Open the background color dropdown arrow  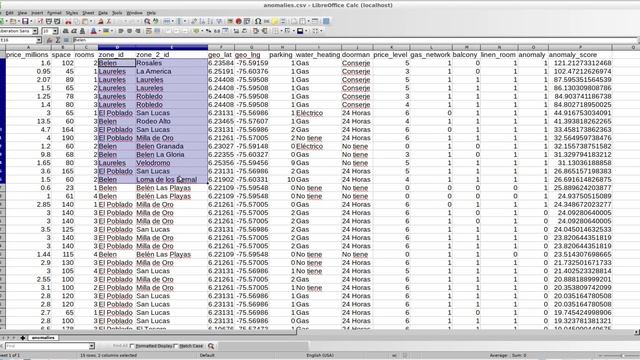tap(306, 31)
